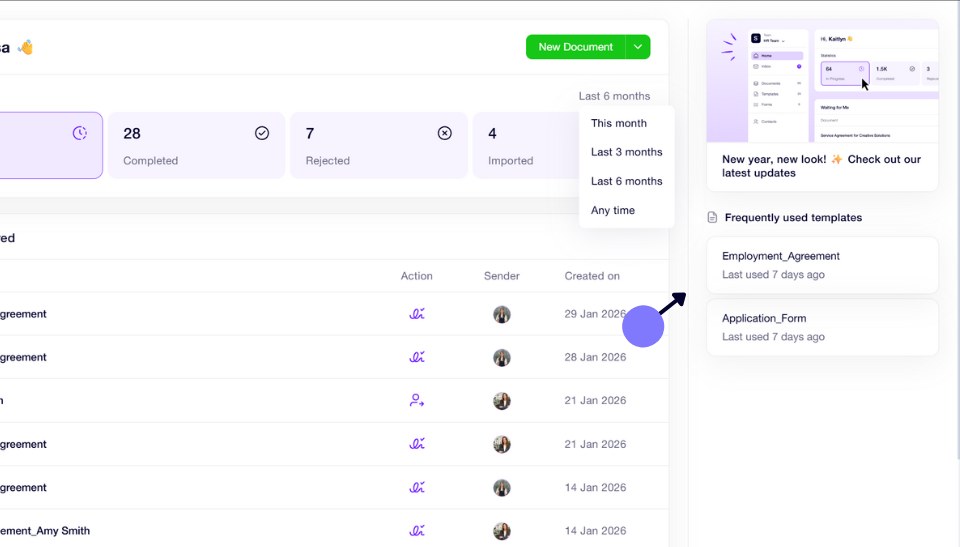The height and width of the screenshot is (547, 960).
Task: Click the New Document button
Action: click(576, 47)
